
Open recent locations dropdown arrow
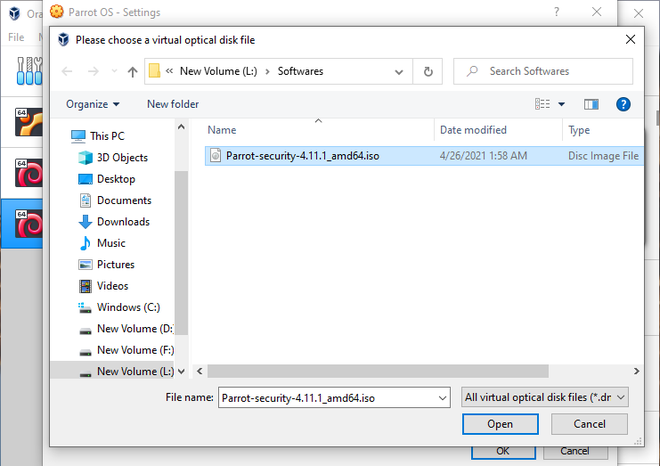pyautogui.click(x=114, y=71)
